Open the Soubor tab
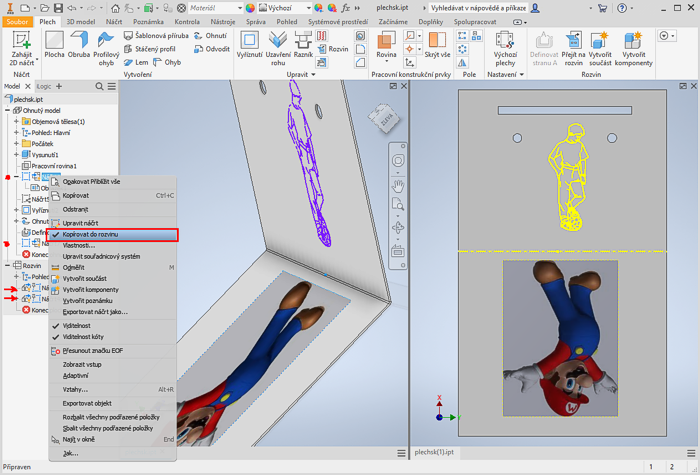This screenshot has height=475, width=700. click(17, 21)
